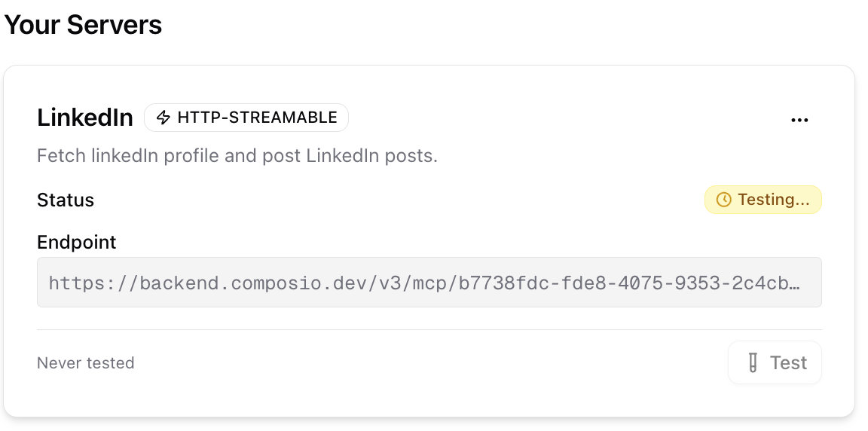Click the lightning bolt icon beside HTTP-STREAMABLE
This screenshot has height=431, width=868.
pos(163,118)
